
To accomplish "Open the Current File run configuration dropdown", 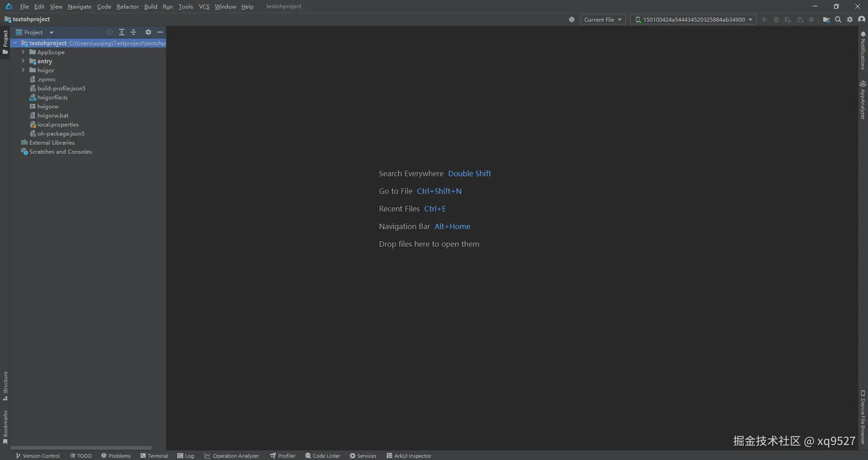I will pos(603,19).
